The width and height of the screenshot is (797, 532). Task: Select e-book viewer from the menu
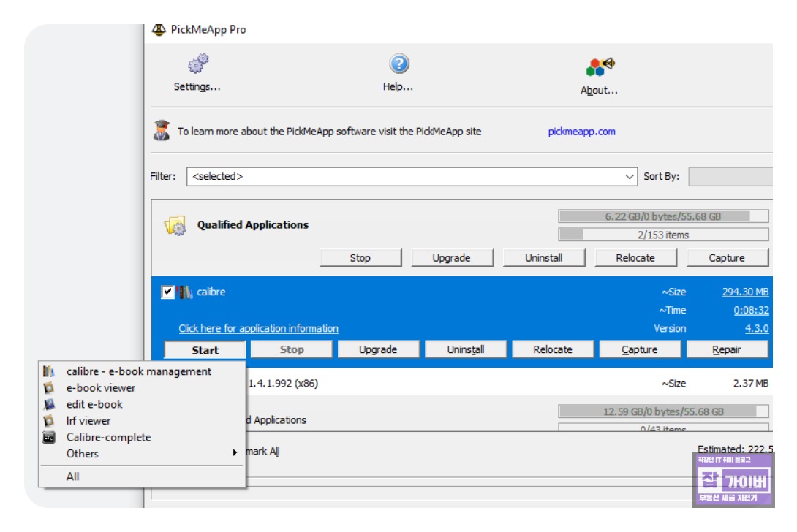(x=142, y=388)
